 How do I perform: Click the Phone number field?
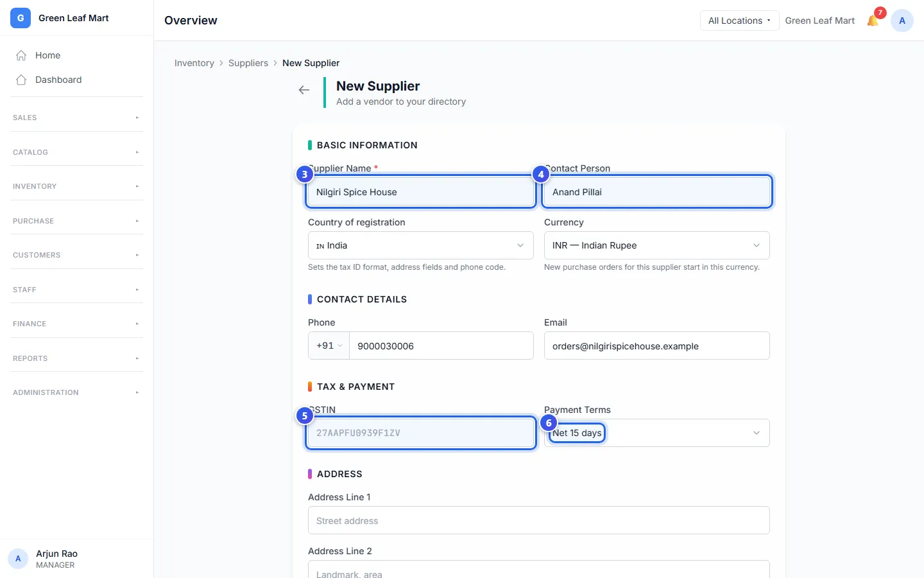click(x=441, y=346)
